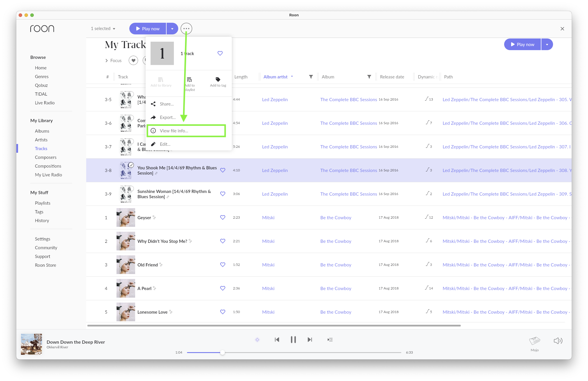The height and width of the screenshot is (381, 588).
Task: Pause the current playback
Action: pyautogui.click(x=293, y=340)
